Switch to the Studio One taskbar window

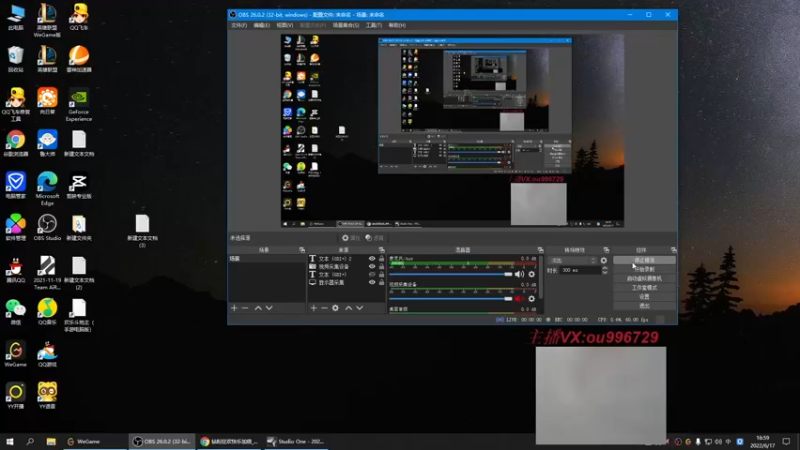tap(296, 441)
